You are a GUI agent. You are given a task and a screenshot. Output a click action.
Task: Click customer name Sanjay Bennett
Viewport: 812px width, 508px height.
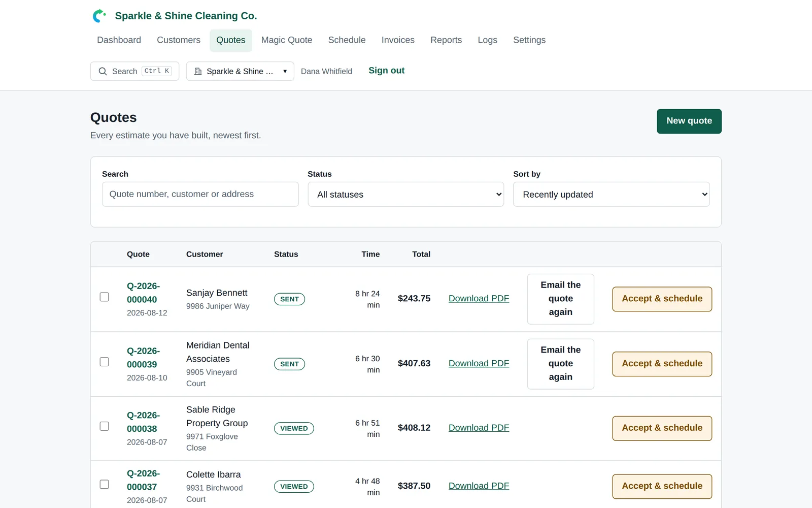point(217,293)
